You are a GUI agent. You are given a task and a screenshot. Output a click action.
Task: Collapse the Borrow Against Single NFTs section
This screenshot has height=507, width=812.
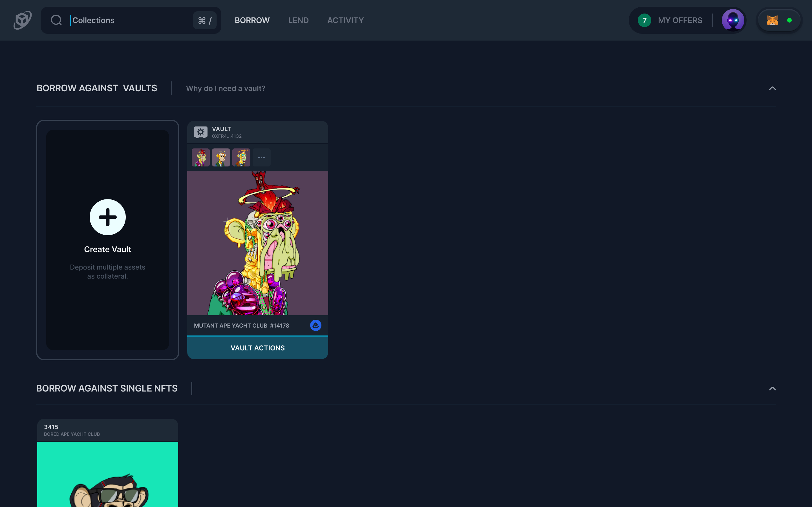773,389
